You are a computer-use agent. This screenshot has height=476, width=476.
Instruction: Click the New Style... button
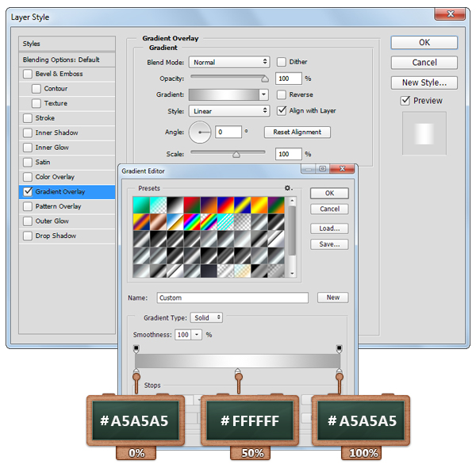tap(424, 83)
